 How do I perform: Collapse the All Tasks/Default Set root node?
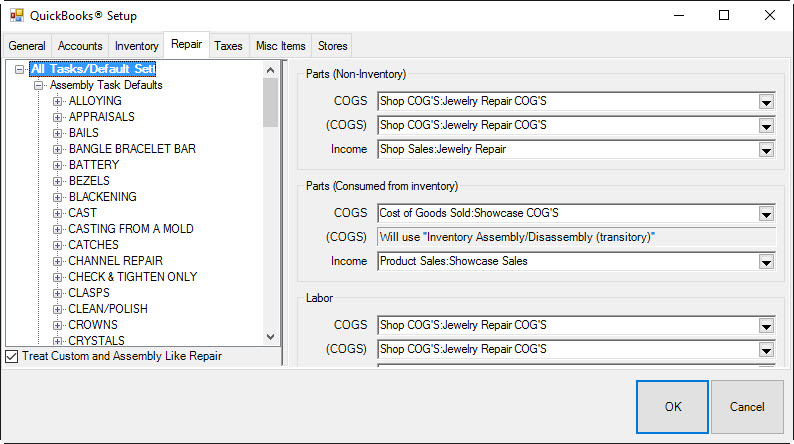click(x=22, y=69)
